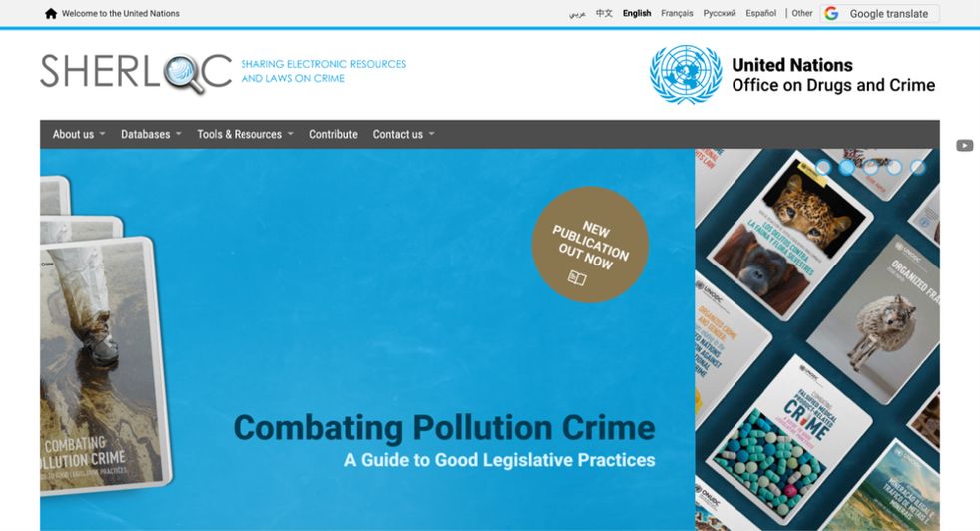
Task: Switch site language to Français
Action: point(677,13)
